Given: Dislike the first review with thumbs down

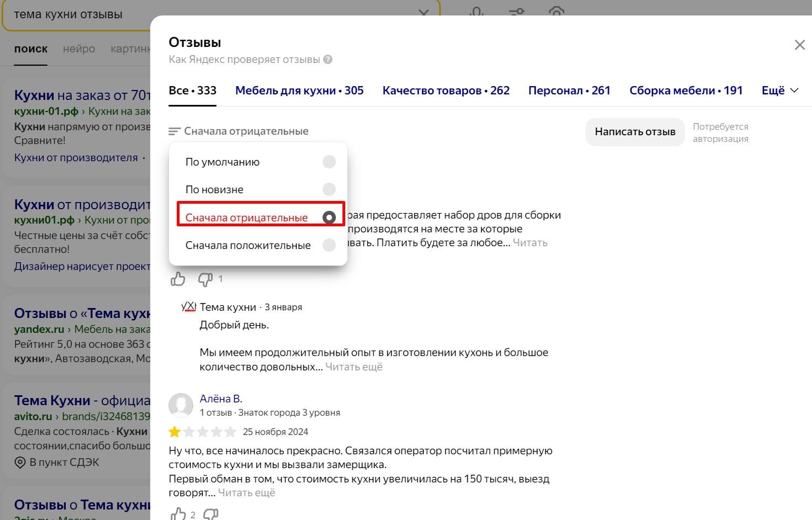Looking at the screenshot, I should 205,279.
